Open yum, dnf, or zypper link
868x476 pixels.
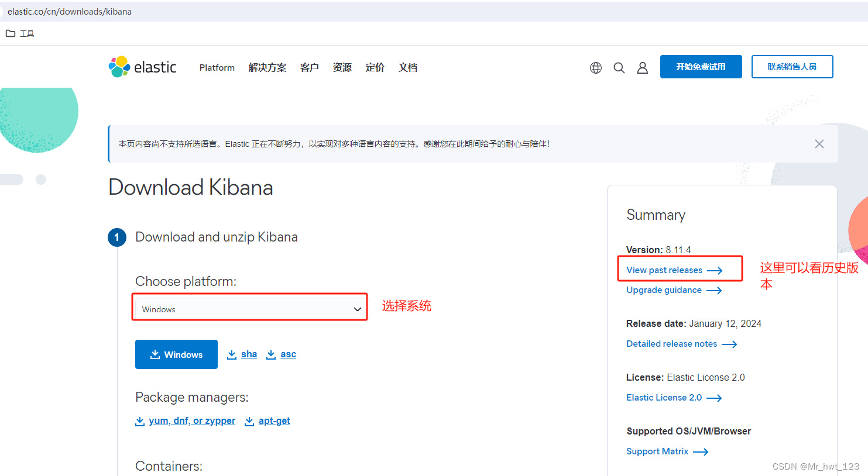pyautogui.click(x=185, y=421)
